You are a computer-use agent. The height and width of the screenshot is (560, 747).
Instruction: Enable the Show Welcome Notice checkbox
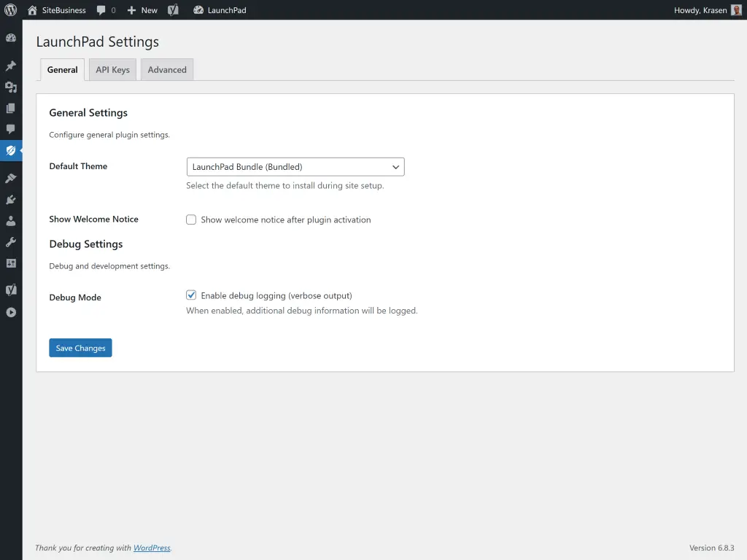(190, 219)
